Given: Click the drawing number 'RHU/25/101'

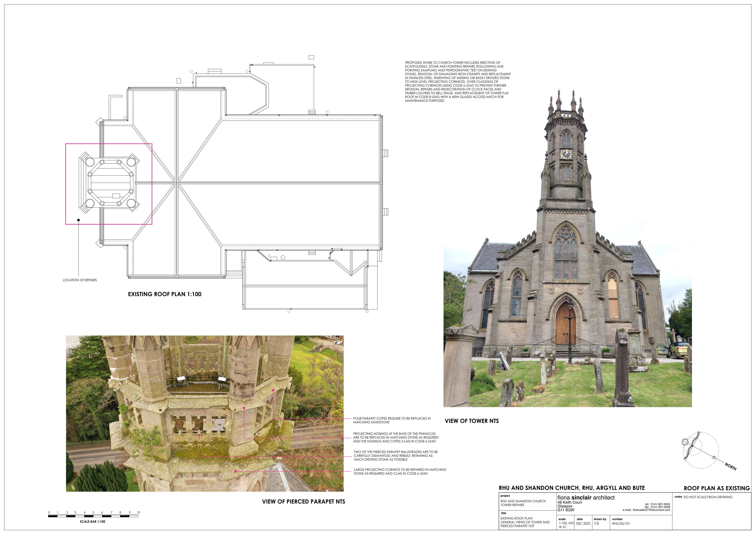Looking at the screenshot, I should [621, 523].
